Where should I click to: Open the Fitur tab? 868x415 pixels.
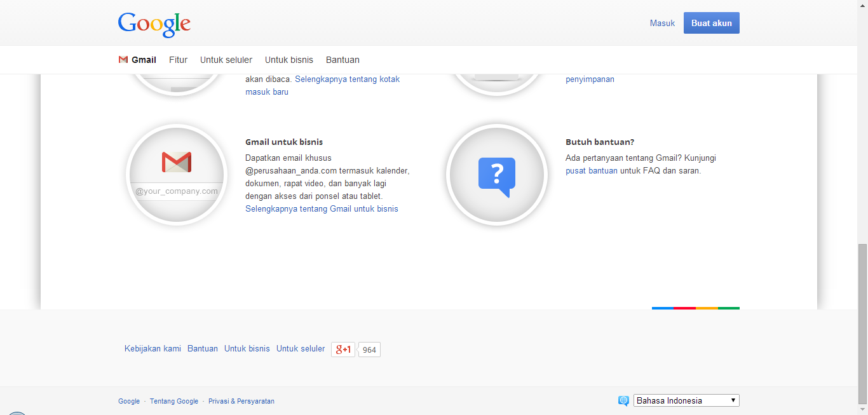click(178, 60)
